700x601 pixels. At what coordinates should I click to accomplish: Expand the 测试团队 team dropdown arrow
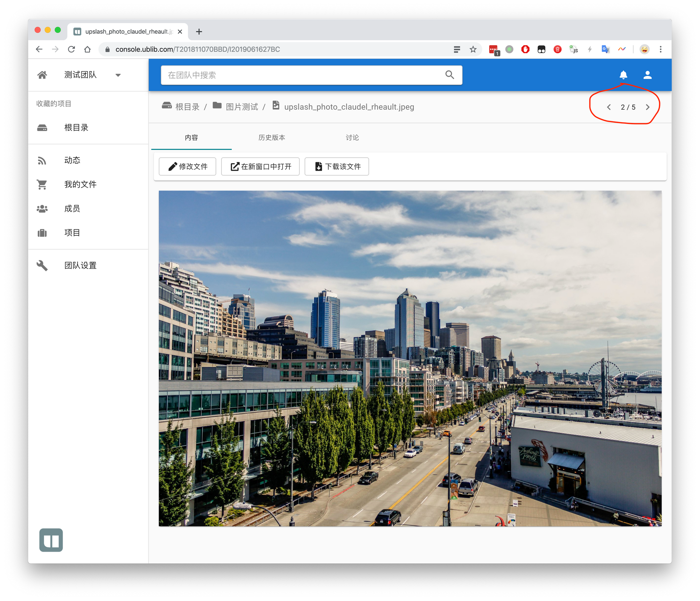pos(118,75)
